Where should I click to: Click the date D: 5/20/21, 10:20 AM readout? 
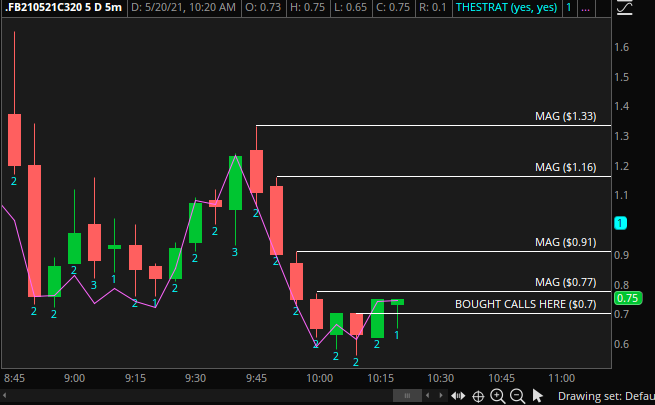[x=183, y=8]
